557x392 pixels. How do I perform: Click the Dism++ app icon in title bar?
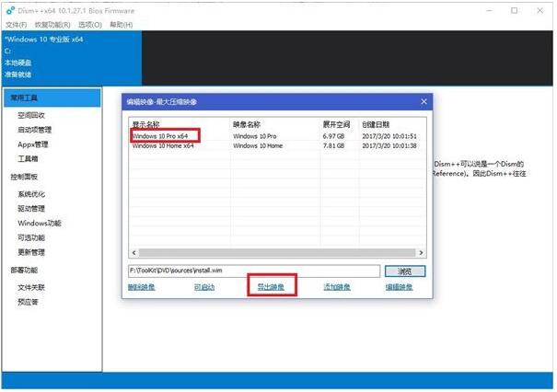pos(11,11)
